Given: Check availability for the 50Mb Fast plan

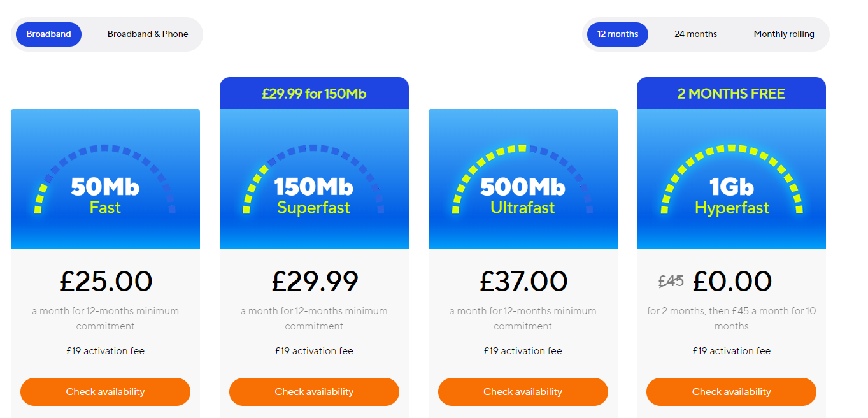Looking at the screenshot, I should pos(105,392).
